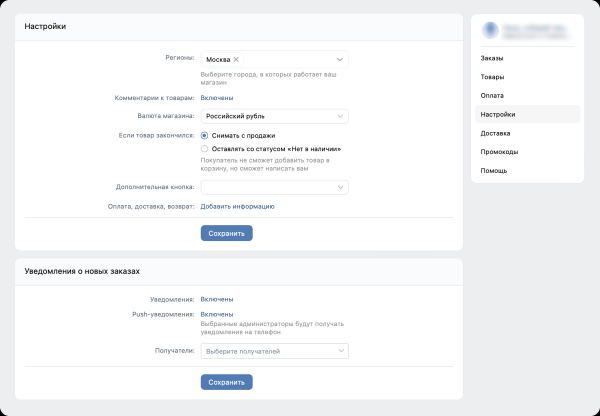Screen dimensions: 600x416
Task: Open Заказы in the sidebar
Action: (491, 58)
